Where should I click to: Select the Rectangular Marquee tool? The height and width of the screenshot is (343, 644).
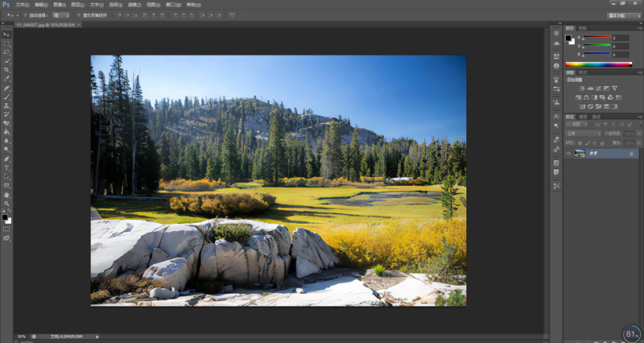[6, 43]
